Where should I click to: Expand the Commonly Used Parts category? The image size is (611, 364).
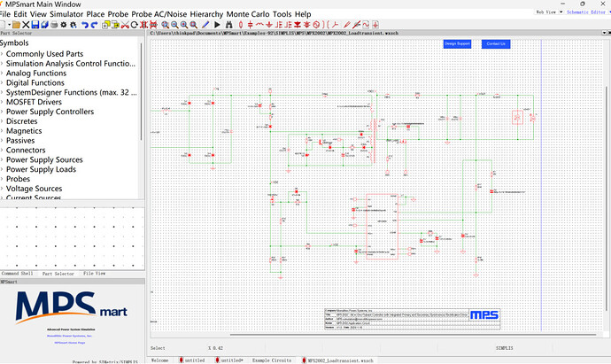(x=2, y=54)
